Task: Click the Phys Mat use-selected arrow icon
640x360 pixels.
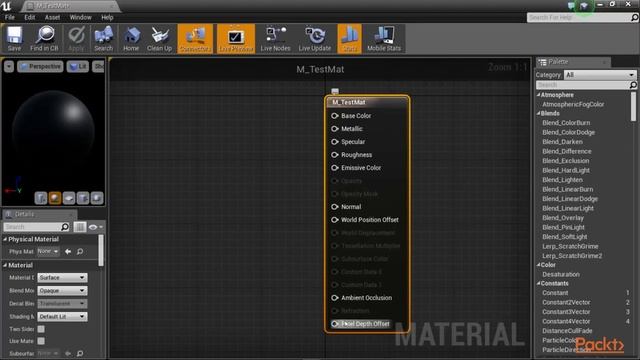Action: [x=68, y=251]
